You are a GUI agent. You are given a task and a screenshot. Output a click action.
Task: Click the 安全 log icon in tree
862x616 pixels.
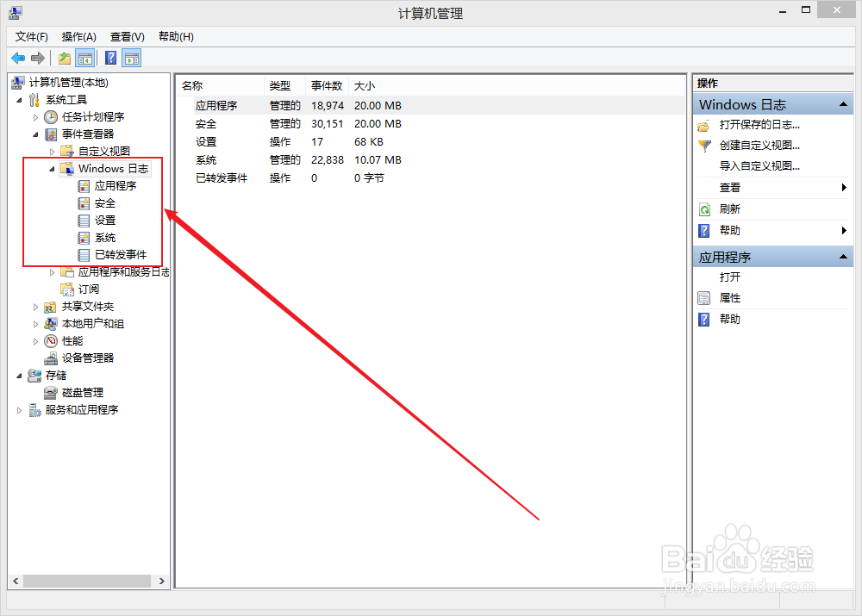[84, 203]
